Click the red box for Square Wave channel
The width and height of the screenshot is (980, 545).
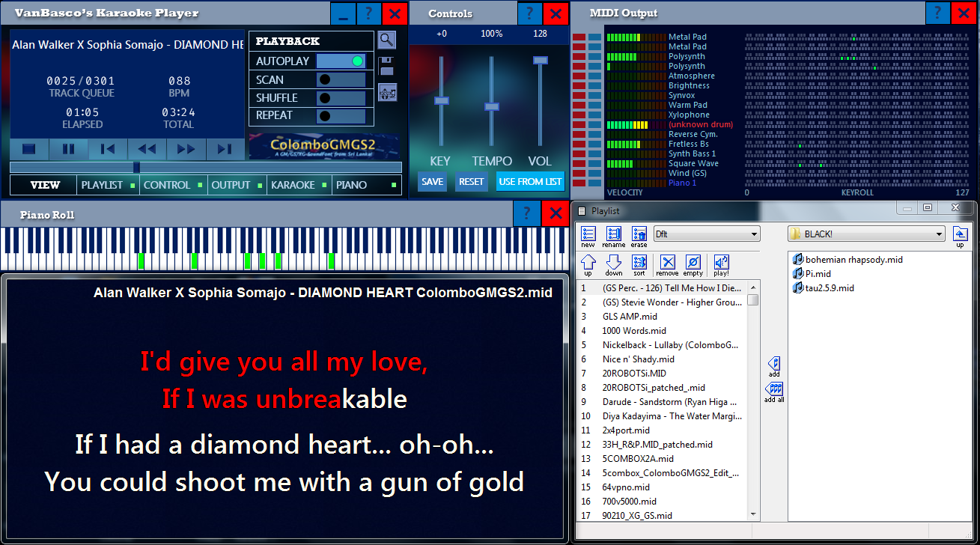pyautogui.click(x=579, y=163)
